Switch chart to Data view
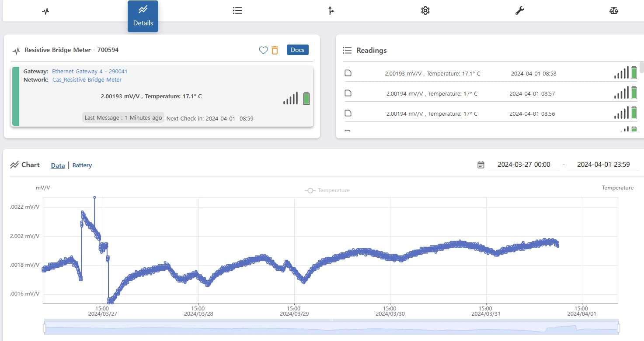 pyautogui.click(x=58, y=165)
